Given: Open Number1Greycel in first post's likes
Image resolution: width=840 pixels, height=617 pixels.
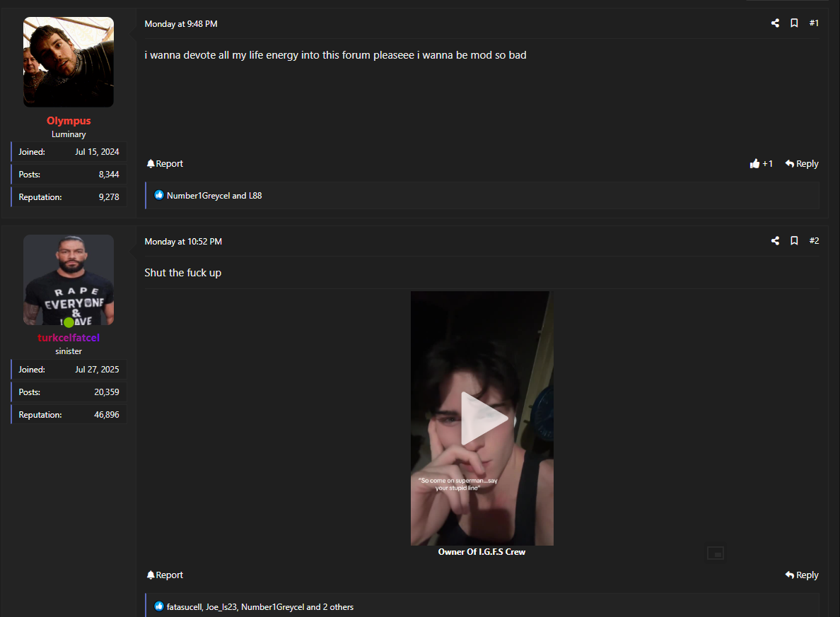Looking at the screenshot, I should pos(198,196).
